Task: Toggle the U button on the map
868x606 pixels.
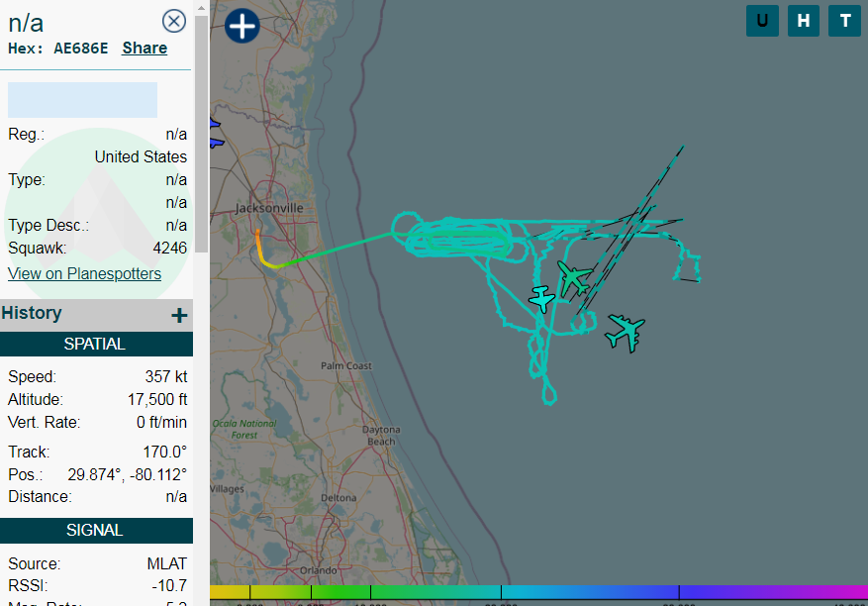Action: (x=761, y=21)
